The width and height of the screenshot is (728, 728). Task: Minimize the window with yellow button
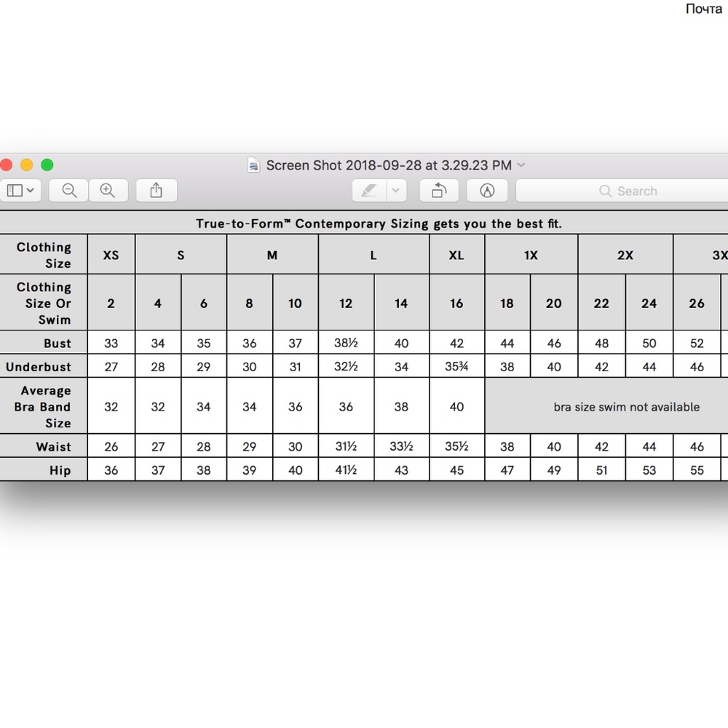click(26, 165)
